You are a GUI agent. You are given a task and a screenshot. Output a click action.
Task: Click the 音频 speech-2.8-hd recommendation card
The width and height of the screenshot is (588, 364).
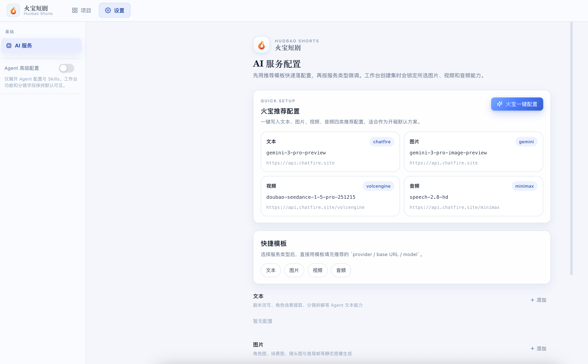point(473,196)
